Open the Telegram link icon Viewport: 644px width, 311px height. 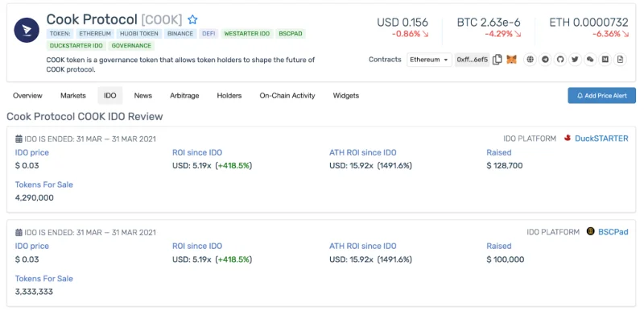click(545, 60)
